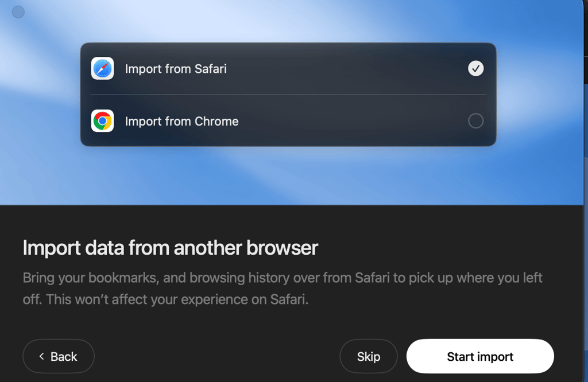Select the Import from Safari option
This screenshot has width=588, height=382.
click(287, 69)
